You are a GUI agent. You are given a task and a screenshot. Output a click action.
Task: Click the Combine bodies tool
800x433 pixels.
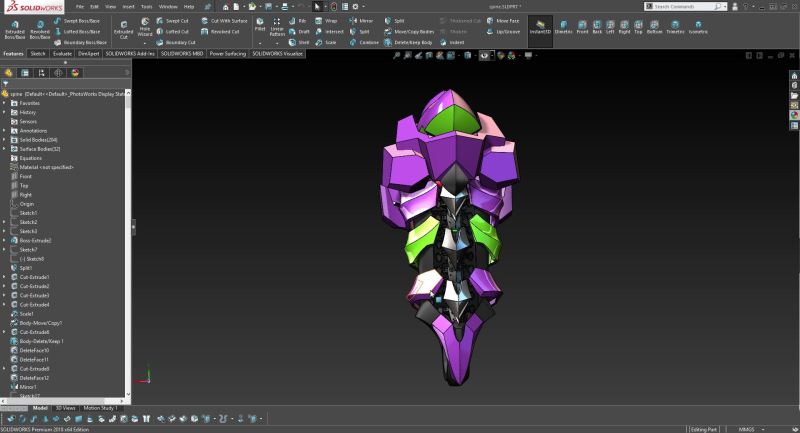point(364,42)
